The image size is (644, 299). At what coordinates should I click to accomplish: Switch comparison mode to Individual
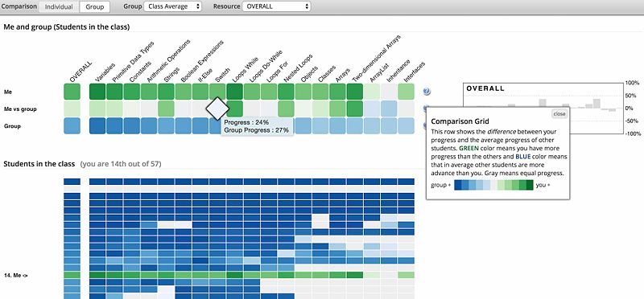pyautogui.click(x=59, y=6)
